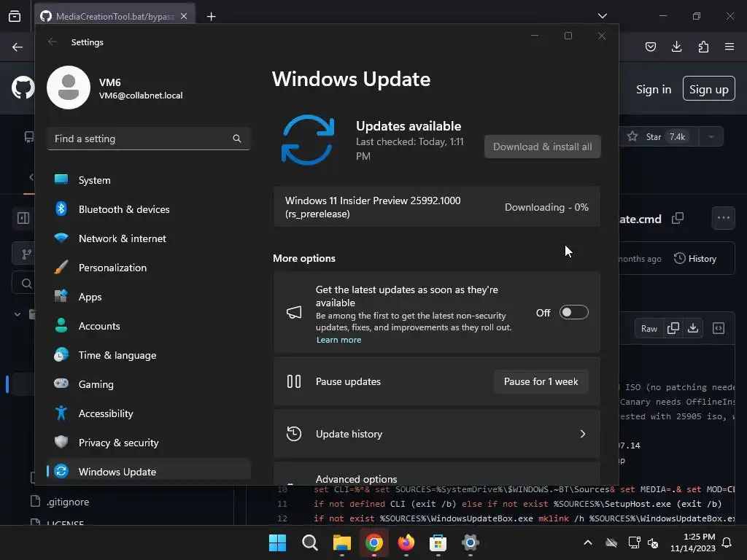Screen dimensions: 747x560
Task: Click the Settings back arrow
Action: pos(53,42)
